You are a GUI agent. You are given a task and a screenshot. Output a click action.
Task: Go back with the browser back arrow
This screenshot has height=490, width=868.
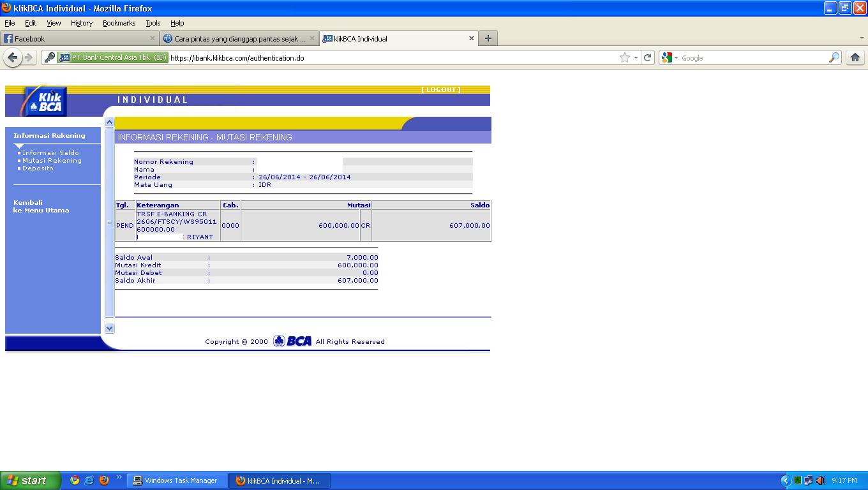[12, 57]
